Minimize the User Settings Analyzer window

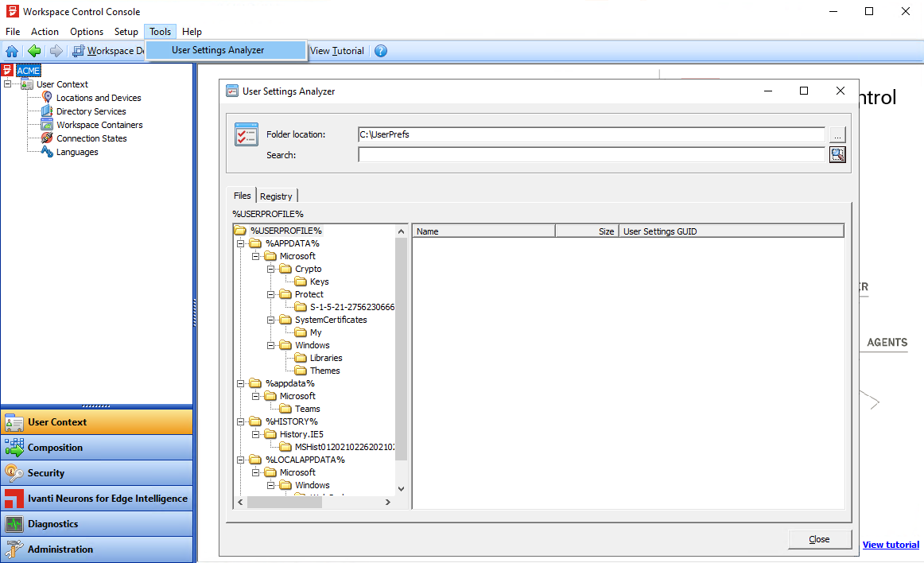click(x=768, y=91)
